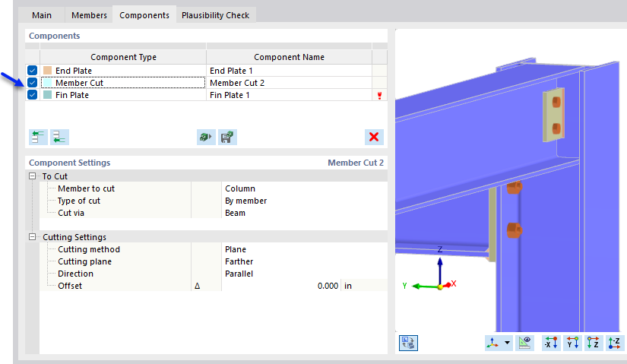Viewport: 627px width, 364px height.
Task: Set view in Y direction
Action: pyautogui.click(x=572, y=343)
